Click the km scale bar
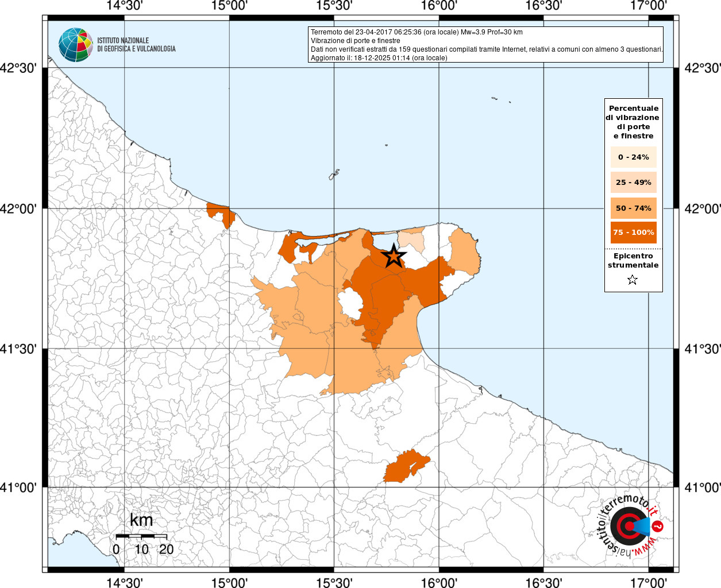 point(141,536)
